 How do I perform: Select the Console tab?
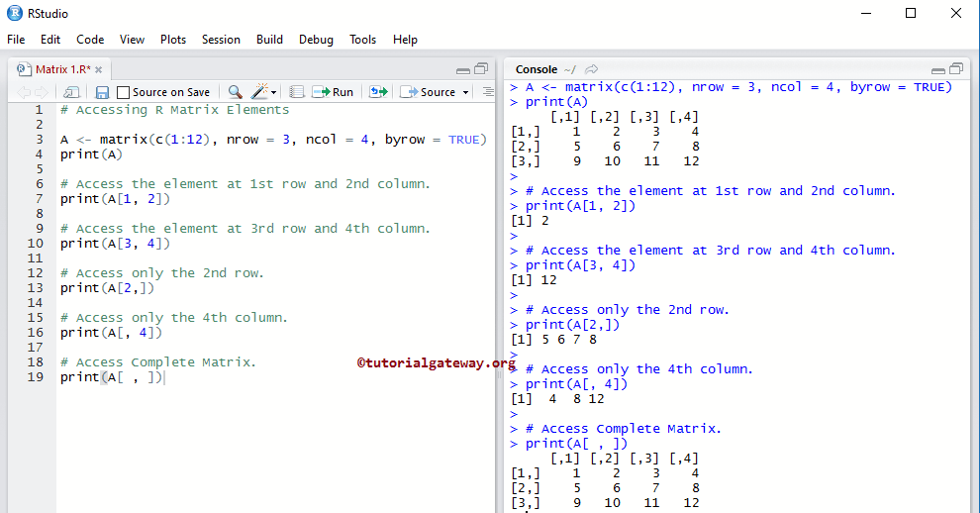click(537, 69)
